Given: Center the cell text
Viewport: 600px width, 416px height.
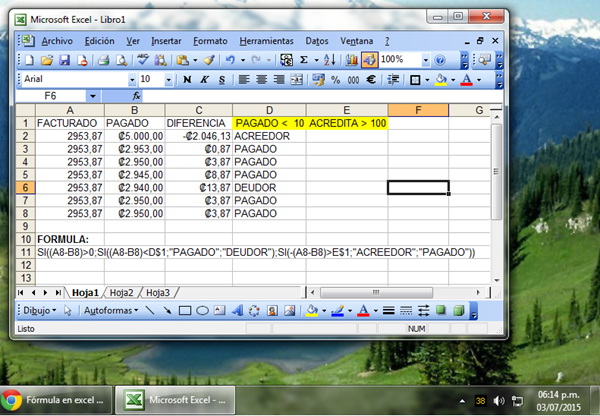Looking at the screenshot, I should (261, 80).
